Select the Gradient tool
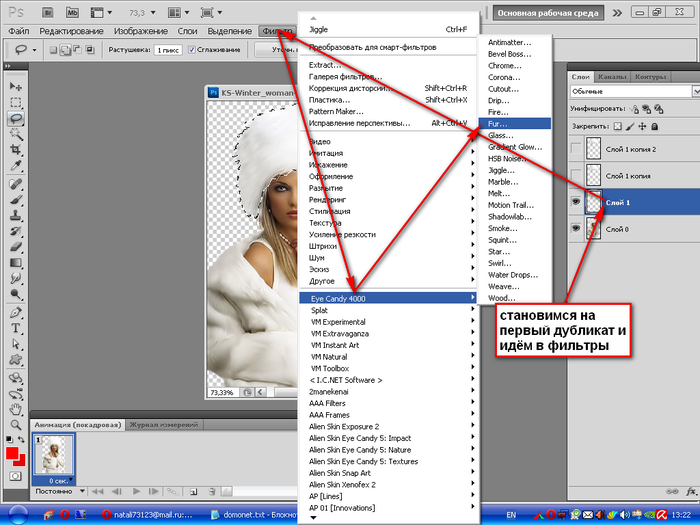Screen dimensions: 700x525 click(16, 262)
